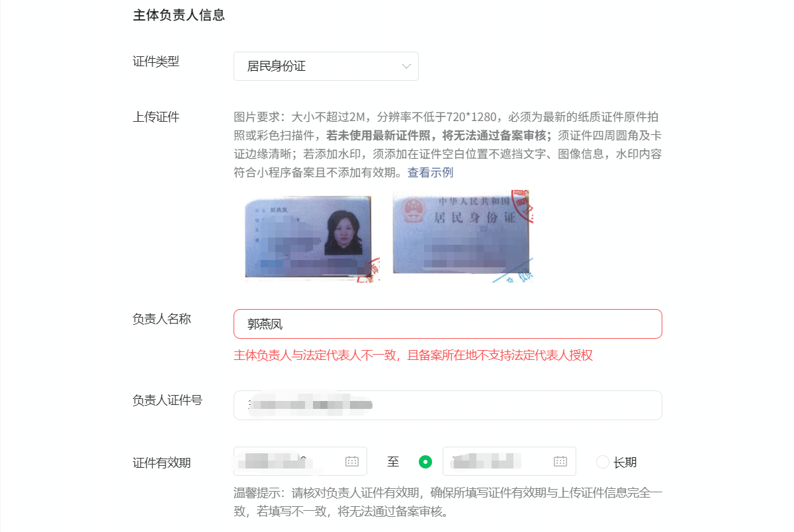Click the 负责人证件号 input field
The height and width of the screenshot is (532, 794).
447,405
